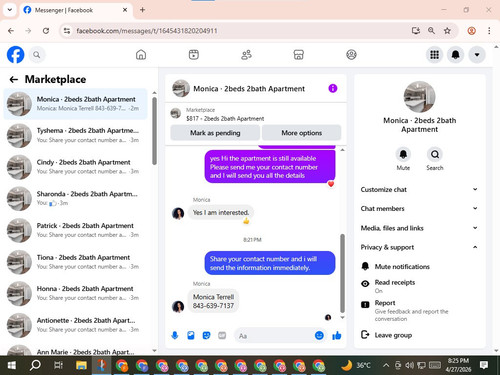Open Chrome three-dot menu
500x375 pixels.
[489, 31]
